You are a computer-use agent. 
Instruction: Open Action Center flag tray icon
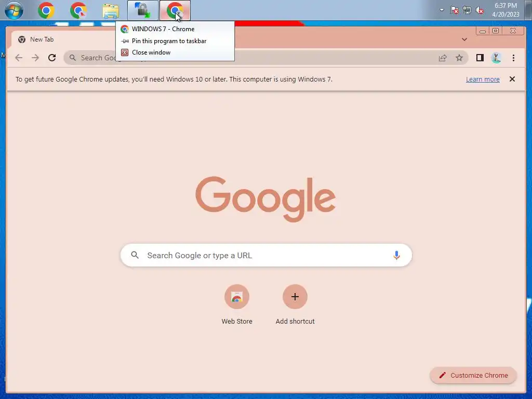[454, 10]
